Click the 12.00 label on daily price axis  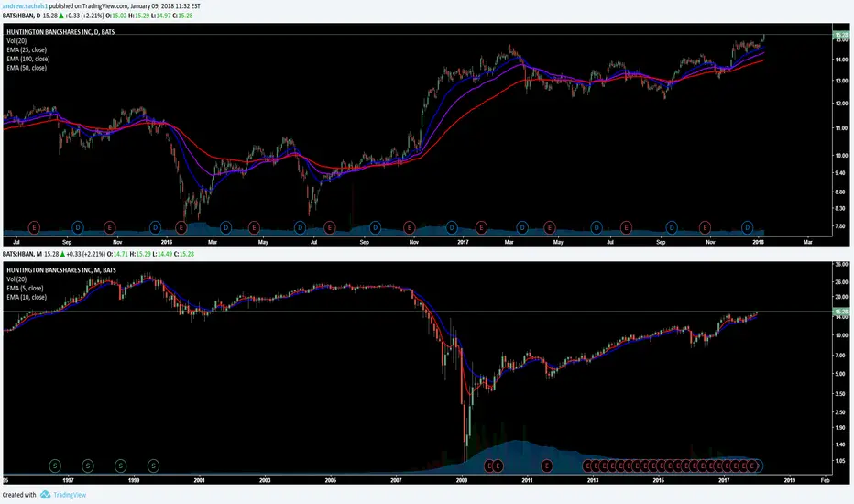tap(841, 103)
